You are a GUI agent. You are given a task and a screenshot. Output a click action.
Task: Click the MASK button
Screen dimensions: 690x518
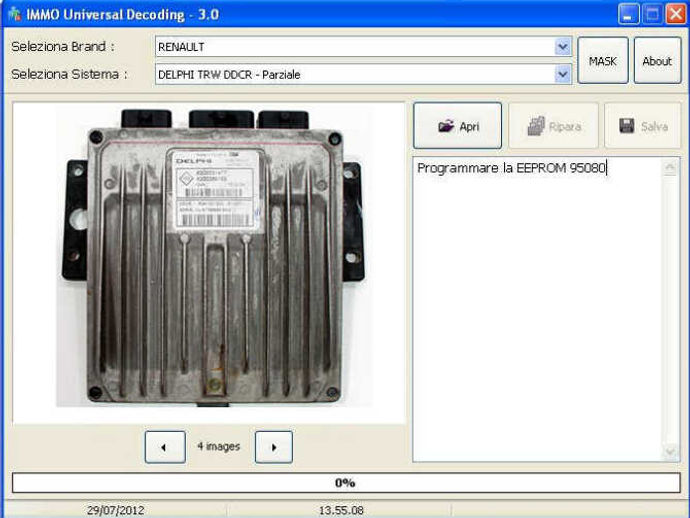pyautogui.click(x=603, y=61)
